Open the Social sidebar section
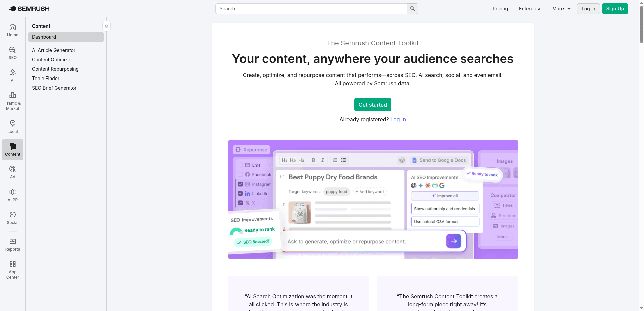The image size is (644, 311). click(x=13, y=218)
